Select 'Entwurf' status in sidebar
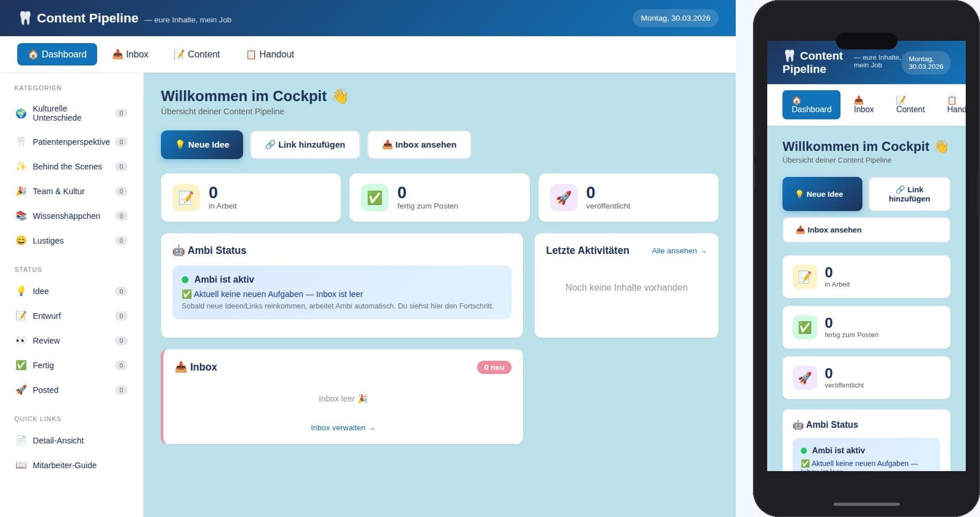The width and height of the screenshot is (980, 517). (71, 316)
